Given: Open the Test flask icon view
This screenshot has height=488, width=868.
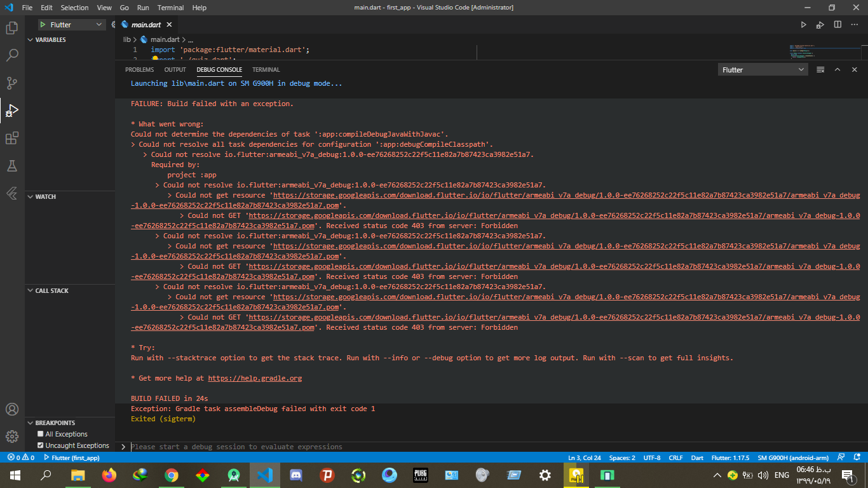Looking at the screenshot, I should (x=12, y=166).
